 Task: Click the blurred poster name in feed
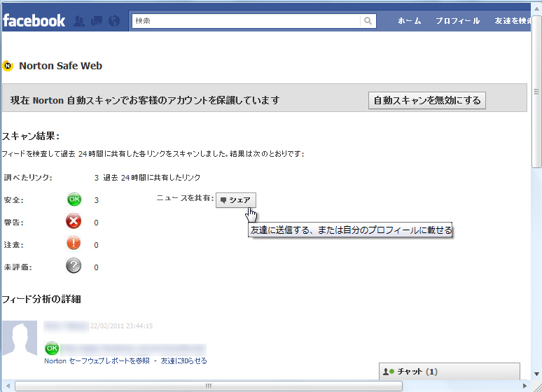click(66, 326)
